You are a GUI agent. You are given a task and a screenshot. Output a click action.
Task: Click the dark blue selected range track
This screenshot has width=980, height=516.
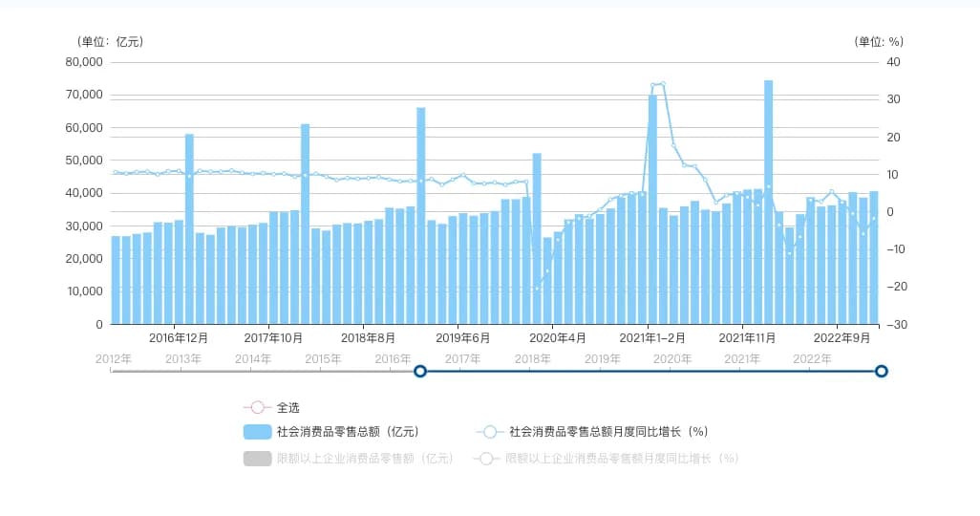650,372
